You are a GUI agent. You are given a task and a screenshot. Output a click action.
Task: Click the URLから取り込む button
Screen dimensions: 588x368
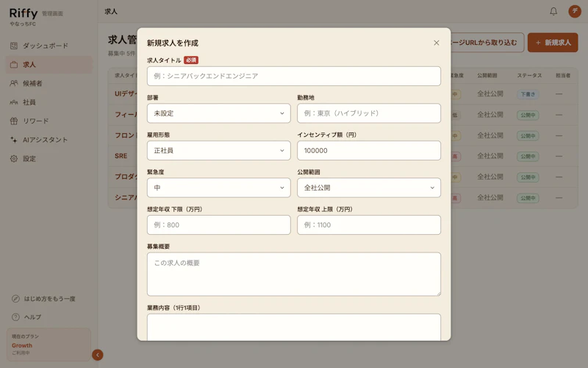[487, 43]
